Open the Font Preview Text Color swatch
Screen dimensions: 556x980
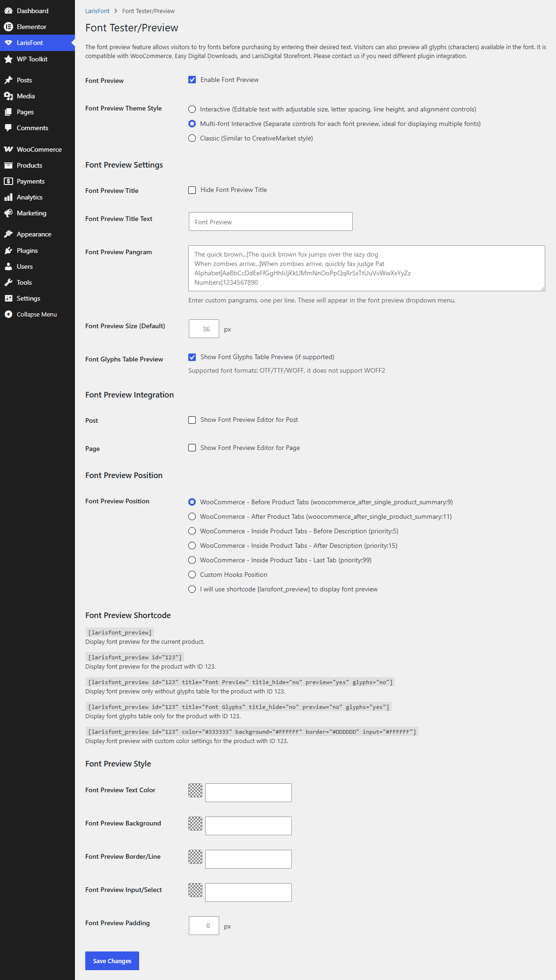(x=195, y=790)
